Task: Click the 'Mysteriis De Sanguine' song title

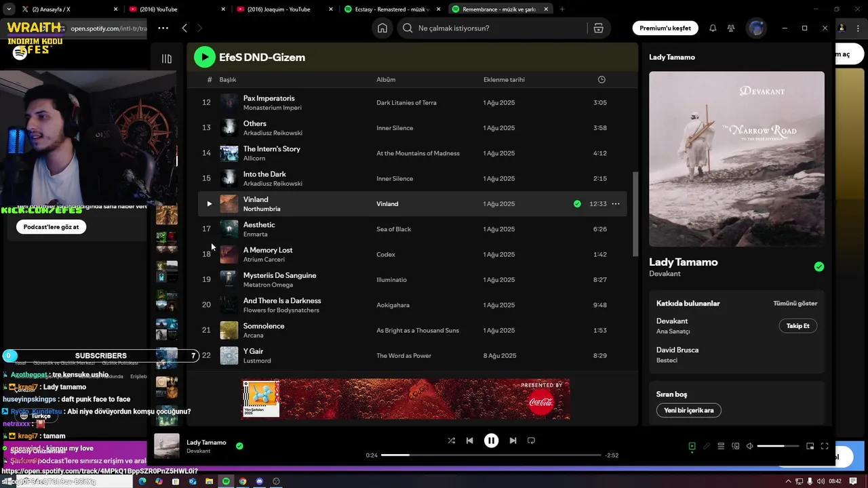Action: [x=279, y=275]
